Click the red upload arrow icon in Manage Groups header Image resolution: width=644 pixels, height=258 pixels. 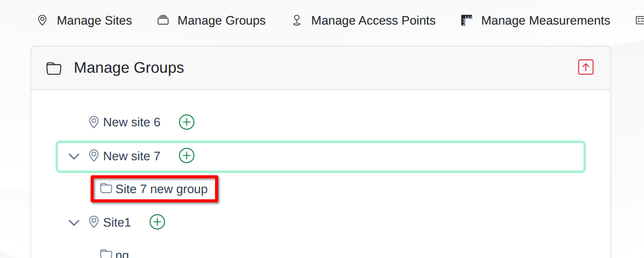(585, 67)
